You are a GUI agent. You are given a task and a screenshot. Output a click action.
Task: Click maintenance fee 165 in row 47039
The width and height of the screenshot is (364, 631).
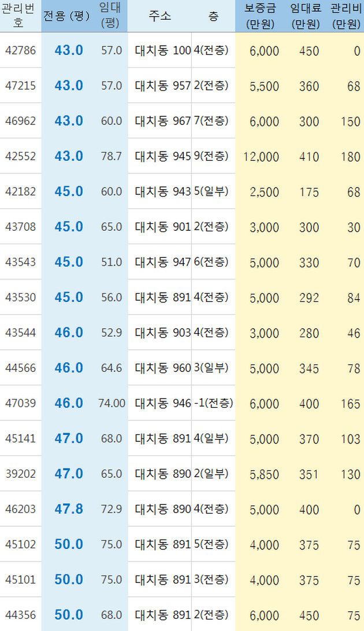pyautogui.click(x=350, y=404)
